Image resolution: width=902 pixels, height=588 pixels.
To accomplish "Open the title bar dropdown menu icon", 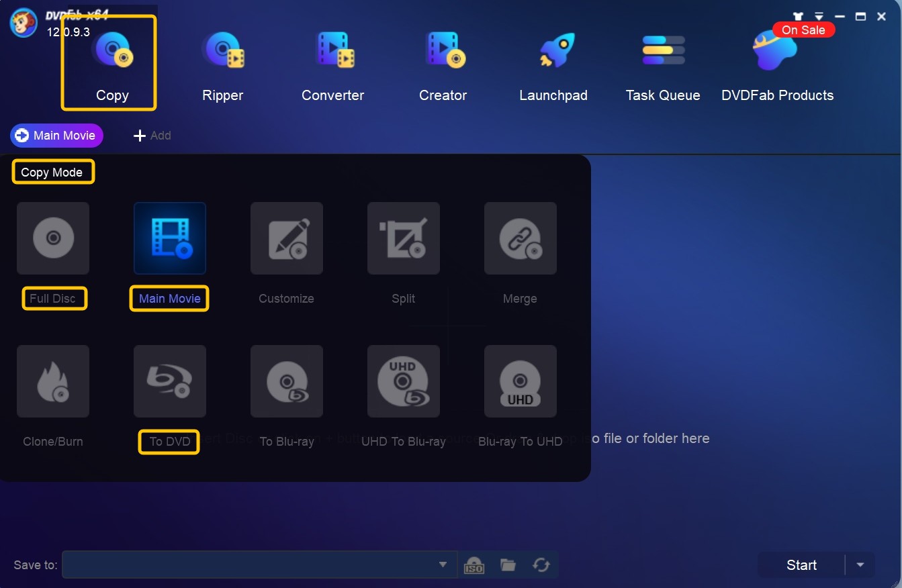I will pyautogui.click(x=819, y=16).
